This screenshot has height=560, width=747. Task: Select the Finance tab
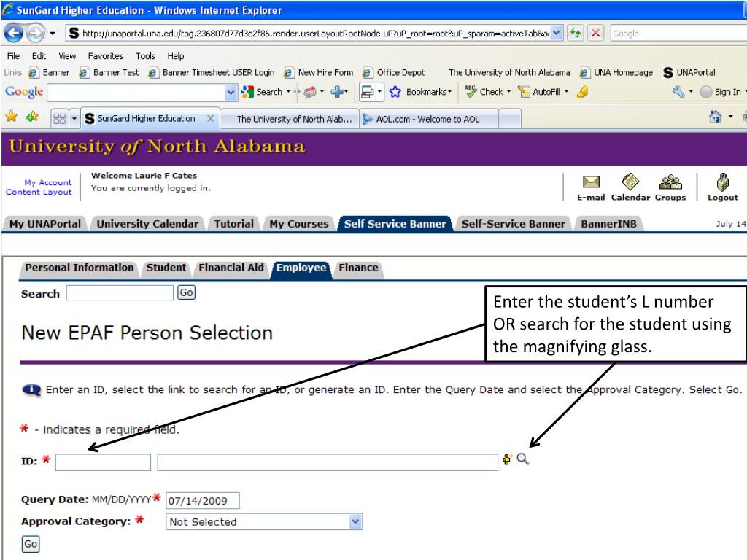(358, 268)
